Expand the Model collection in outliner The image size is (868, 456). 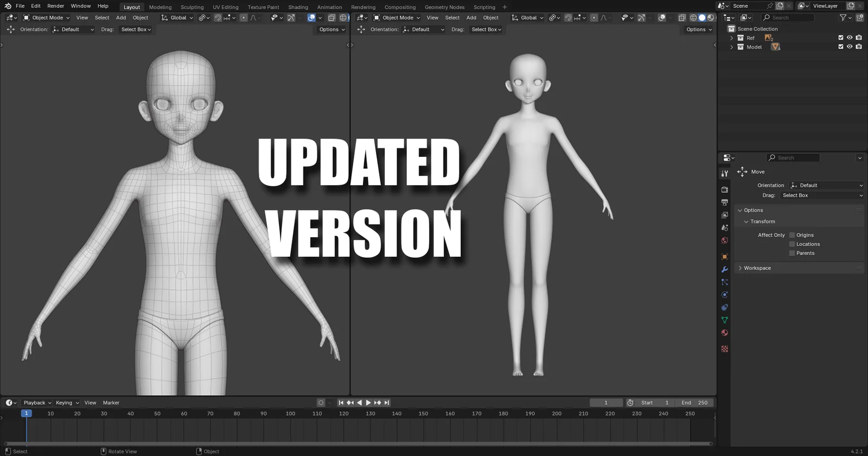tap(731, 47)
